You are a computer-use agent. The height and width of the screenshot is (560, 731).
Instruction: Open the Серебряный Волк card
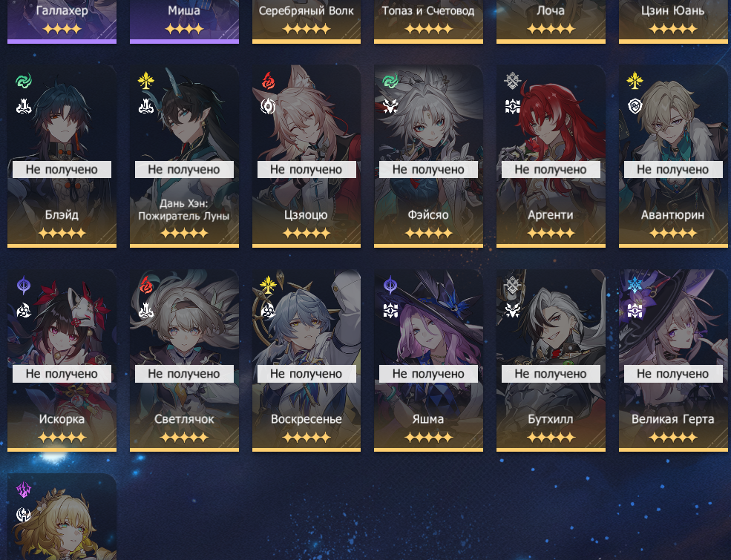pyautogui.click(x=307, y=22)
